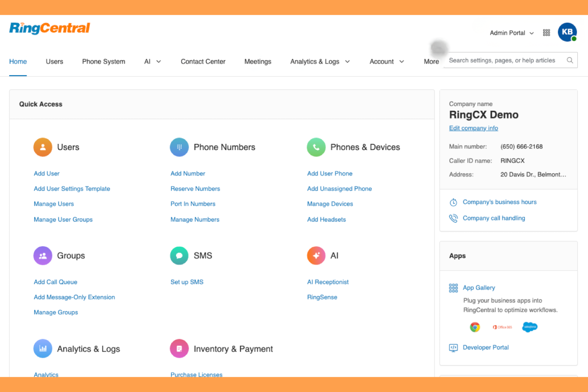
Task: Click the Add Number link
Action: (x=188, y=174)
